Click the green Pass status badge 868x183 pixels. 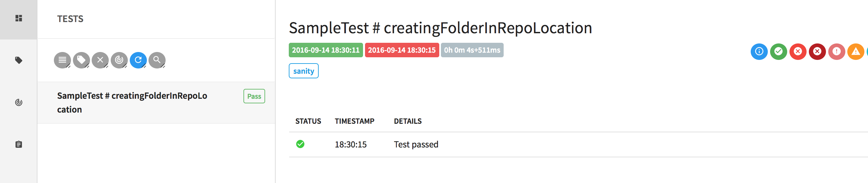pos(254,96)
